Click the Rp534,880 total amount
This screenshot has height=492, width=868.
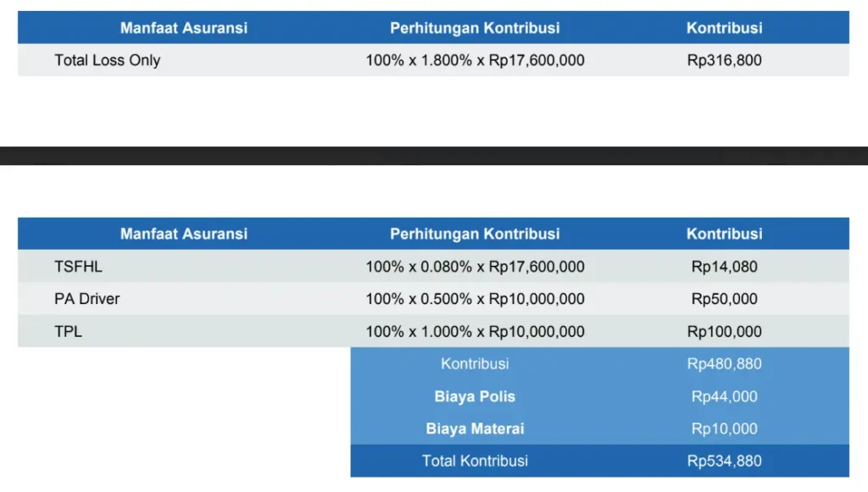[x=724, y=461]
